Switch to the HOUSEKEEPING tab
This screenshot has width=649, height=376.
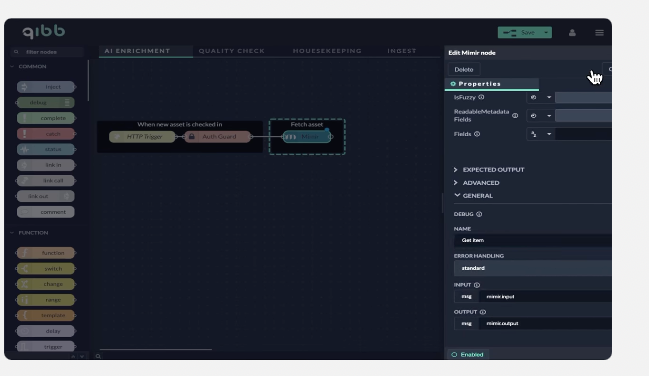click(x=327, y=51)
